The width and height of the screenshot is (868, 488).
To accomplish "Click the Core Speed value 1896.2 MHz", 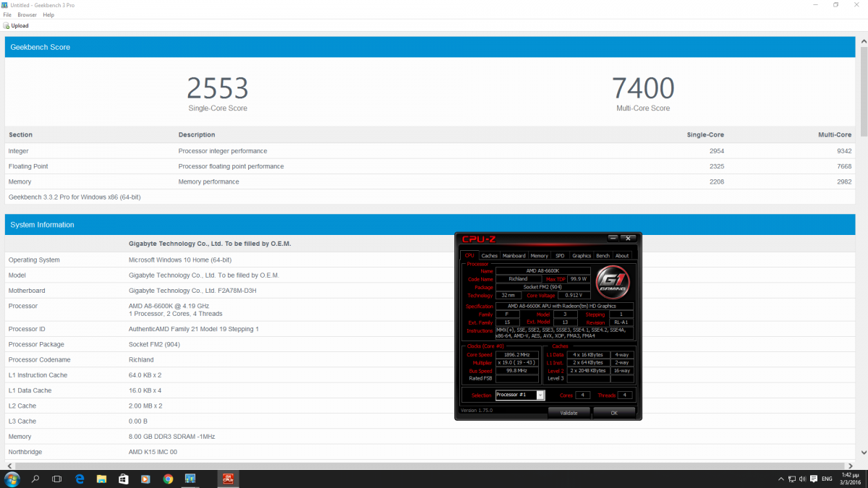I will pos(518,355).
